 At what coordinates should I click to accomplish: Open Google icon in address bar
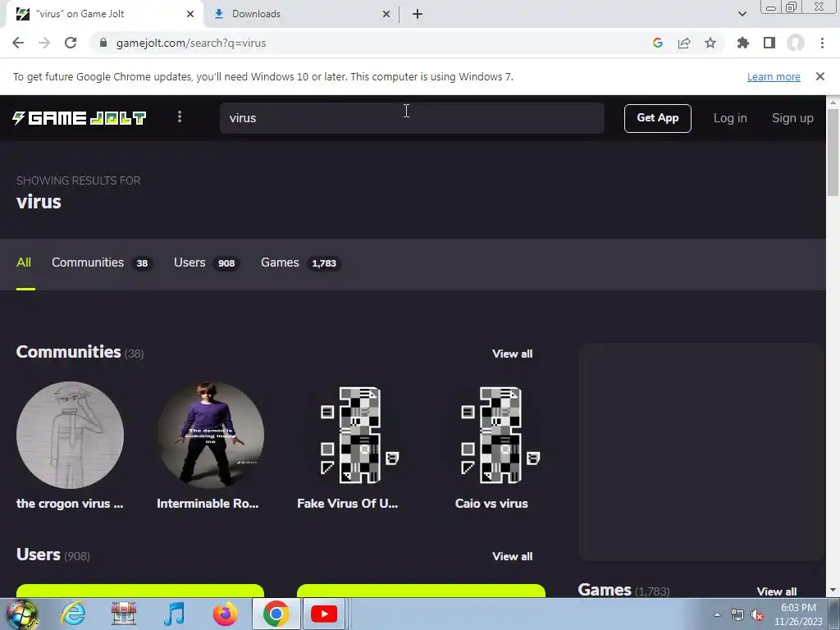pyautogui.click(x=657, y=43)
